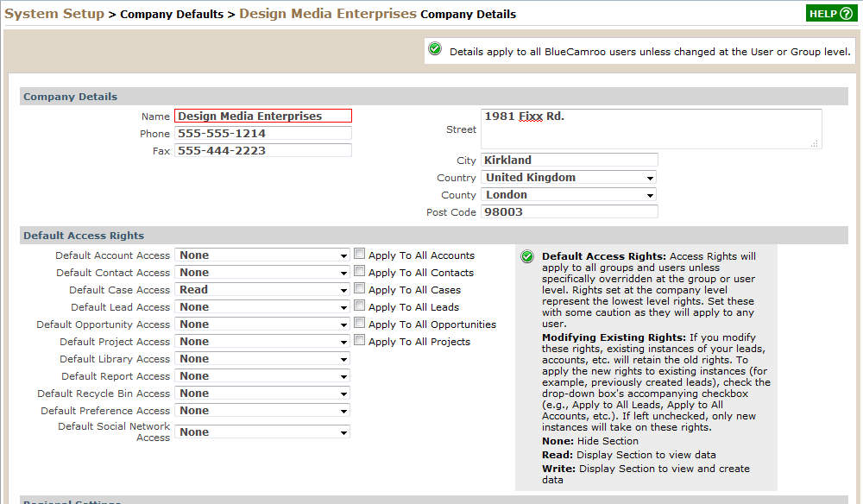Click the Default Library Access label
The height and width of the screenshot is (504, 863).
point(115,359)
